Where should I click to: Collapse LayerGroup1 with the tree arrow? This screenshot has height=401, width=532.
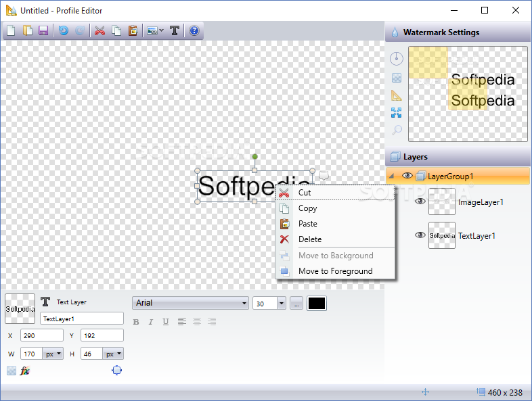[391, 176]
